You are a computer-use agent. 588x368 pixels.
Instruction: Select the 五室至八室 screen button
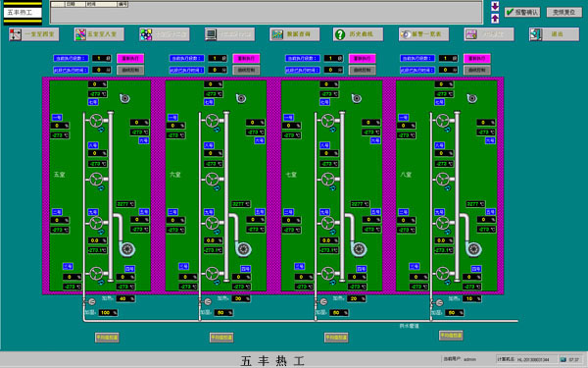coord(99,34)
